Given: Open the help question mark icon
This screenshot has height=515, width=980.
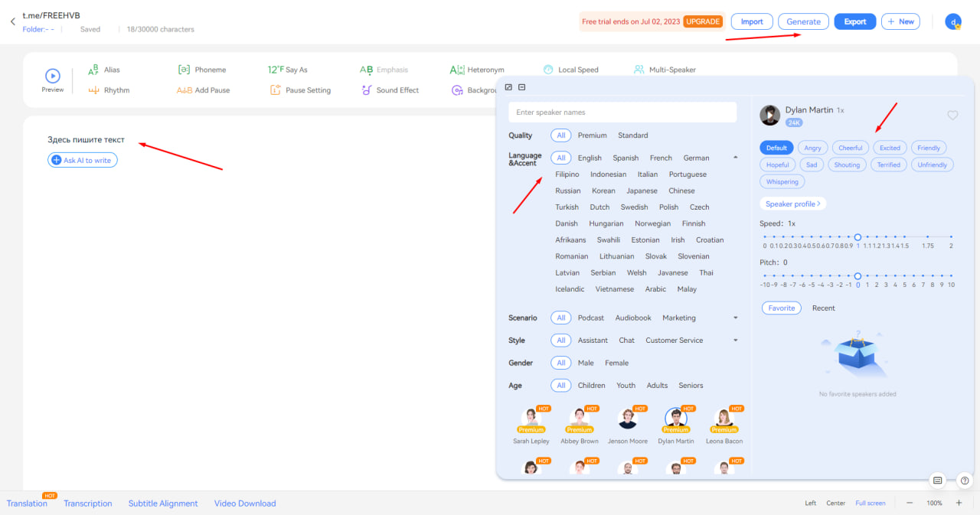Looking at the screenshot, I should (965, 481).
